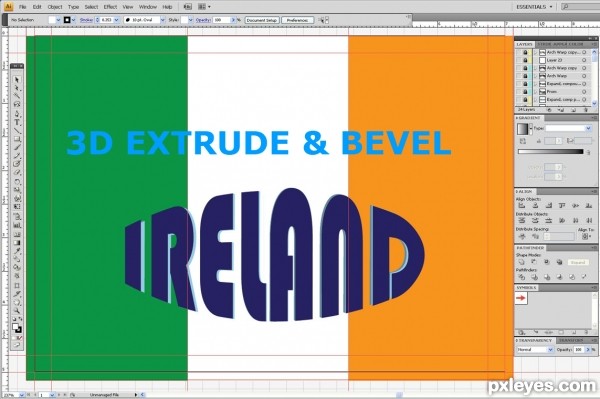Open the Gradient Type dropdown
Screen dimensions: 600x399
569,128
